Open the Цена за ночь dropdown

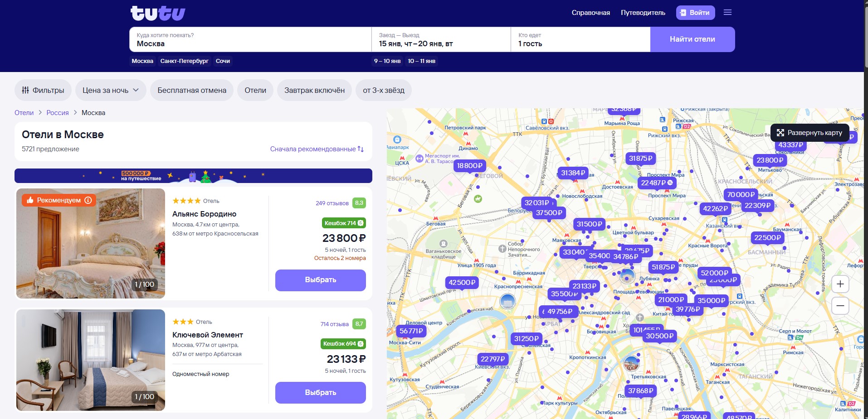111,90
